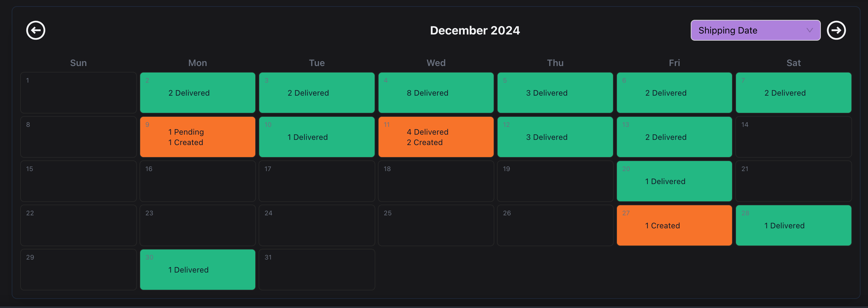Open December 10 showing 1 Delivered
The height and width of the screenshot is (308, 868).
coord(317,137)
